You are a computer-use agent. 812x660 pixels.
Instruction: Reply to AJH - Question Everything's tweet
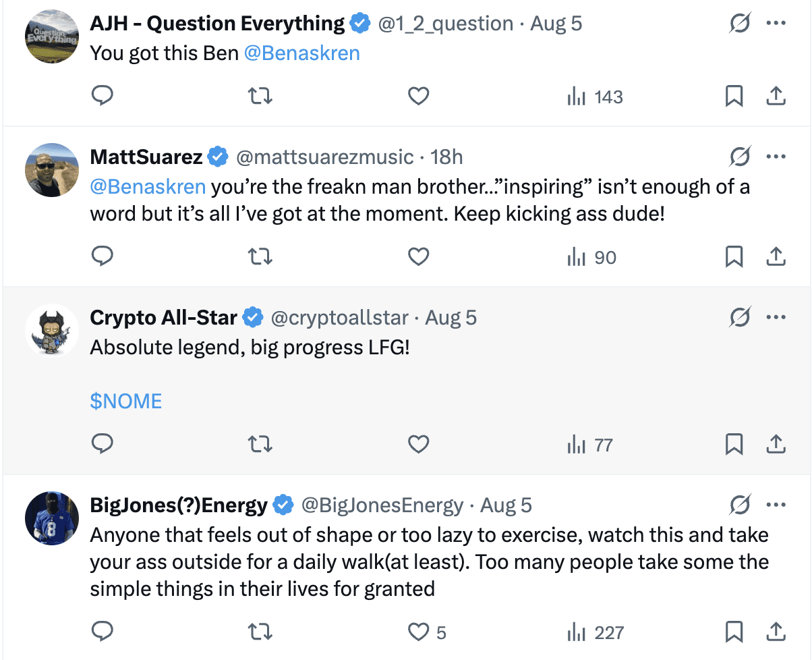tap(102, 97)
